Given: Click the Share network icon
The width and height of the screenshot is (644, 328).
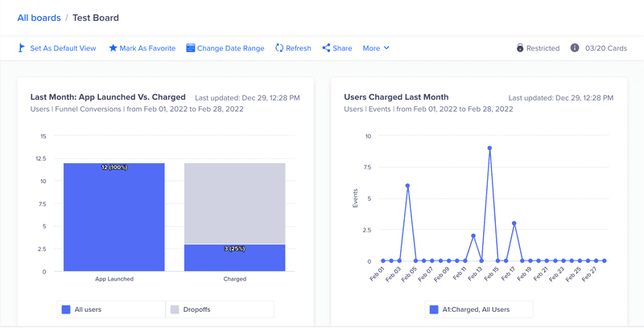Looking at the screenshot, I should 326,48.
